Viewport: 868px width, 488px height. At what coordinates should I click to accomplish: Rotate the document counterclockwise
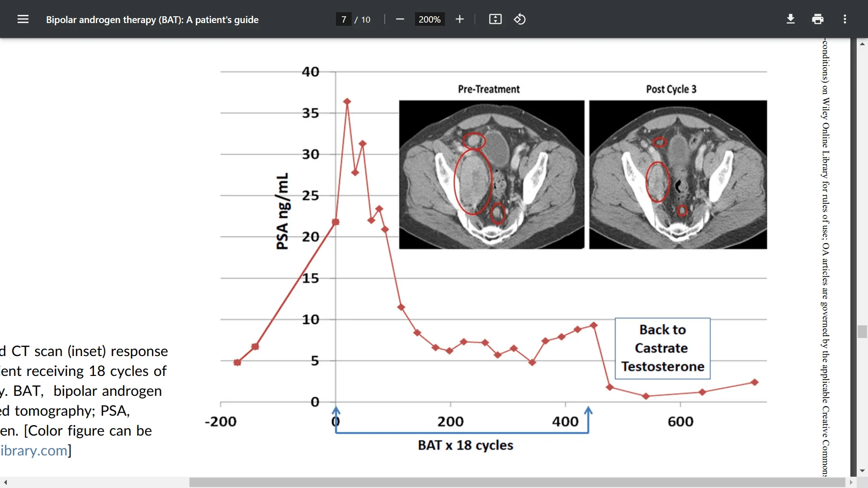click(520, 19)
